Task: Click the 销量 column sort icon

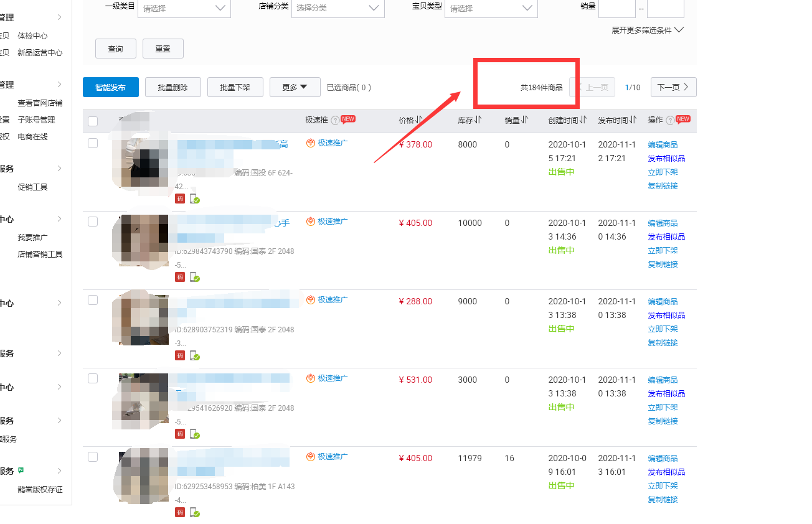Action: [524, 120]
